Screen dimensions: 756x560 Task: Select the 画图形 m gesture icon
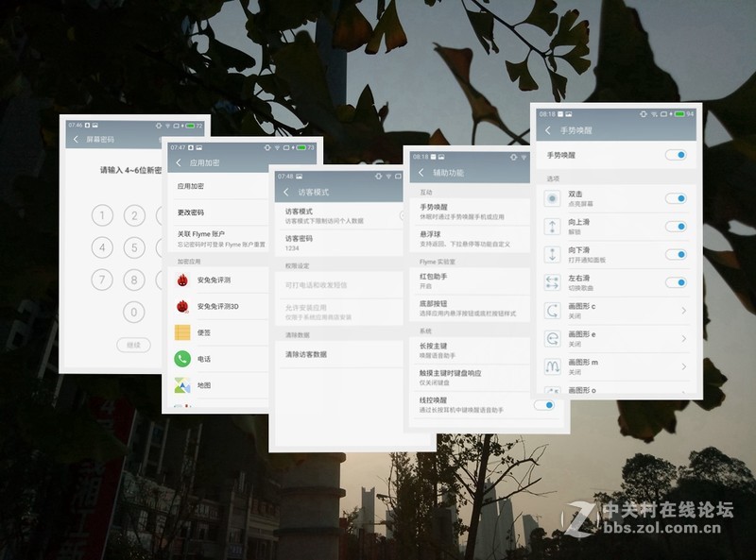(x=552, y=364)
